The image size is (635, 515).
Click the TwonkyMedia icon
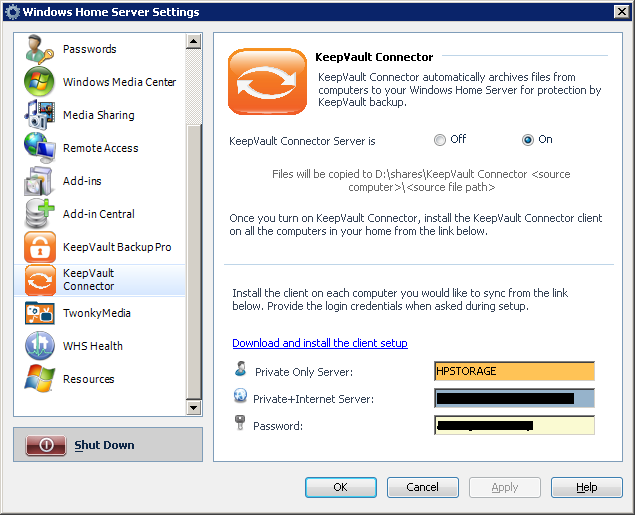click(x=39, y=313)
